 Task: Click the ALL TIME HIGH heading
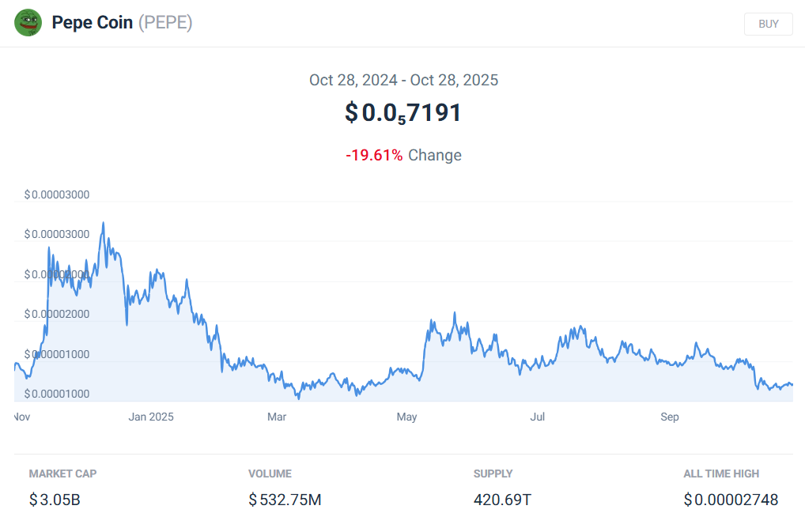coord(721,474)
